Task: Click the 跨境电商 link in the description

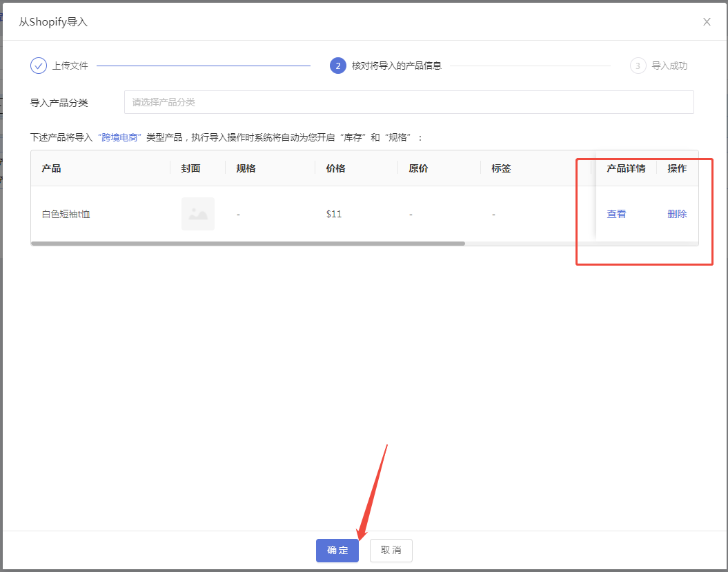Action: (119, 137)
